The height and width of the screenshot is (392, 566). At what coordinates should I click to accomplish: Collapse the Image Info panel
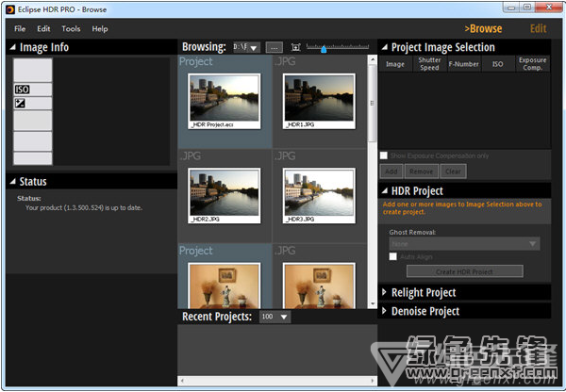pos(13,47)
